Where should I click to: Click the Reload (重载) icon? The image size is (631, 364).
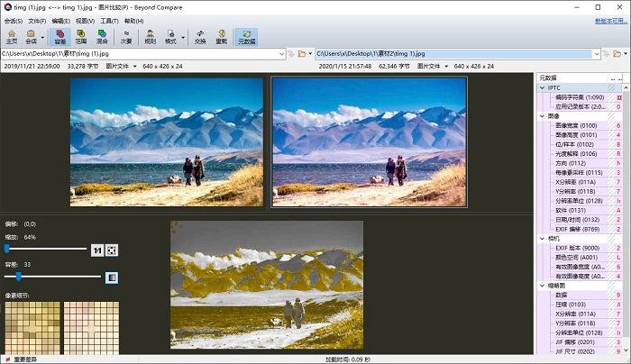222,37
